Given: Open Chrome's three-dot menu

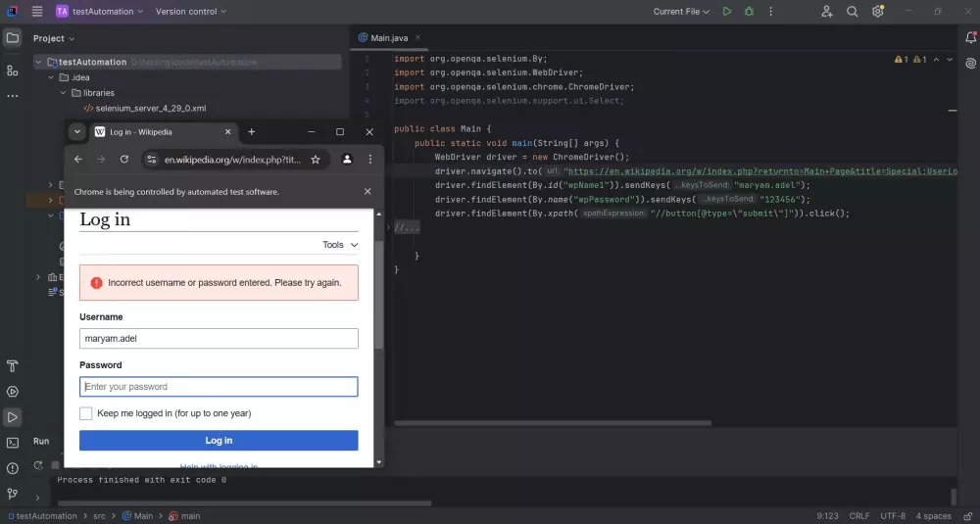Looking at the screenshot, I should tap(370, 160).
